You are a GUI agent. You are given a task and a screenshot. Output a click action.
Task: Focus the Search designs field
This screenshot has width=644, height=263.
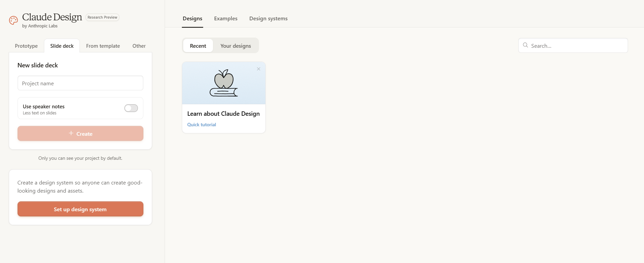(x=573, y=45)
